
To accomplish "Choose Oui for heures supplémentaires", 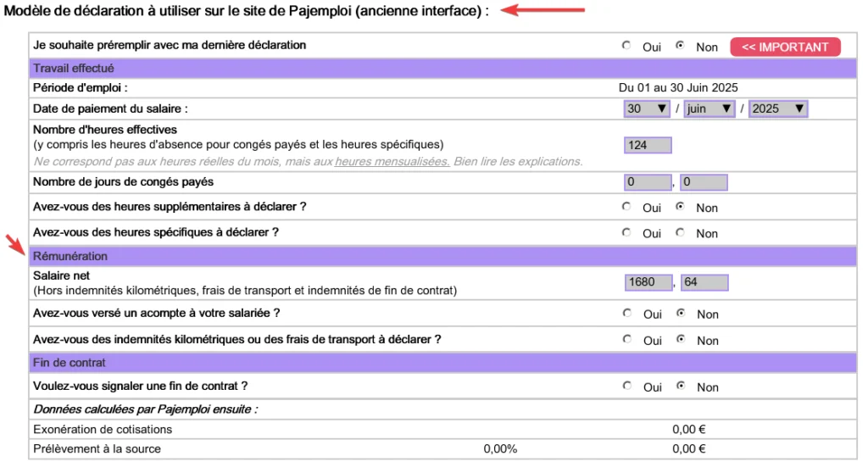I will click(x=626, y=207).
